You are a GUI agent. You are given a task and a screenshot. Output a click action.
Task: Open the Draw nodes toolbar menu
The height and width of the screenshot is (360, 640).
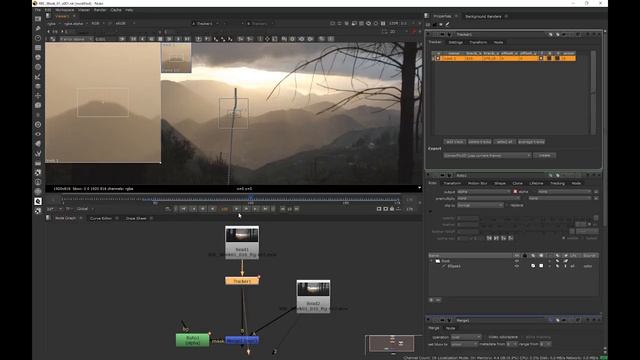[x=38, y=29]
